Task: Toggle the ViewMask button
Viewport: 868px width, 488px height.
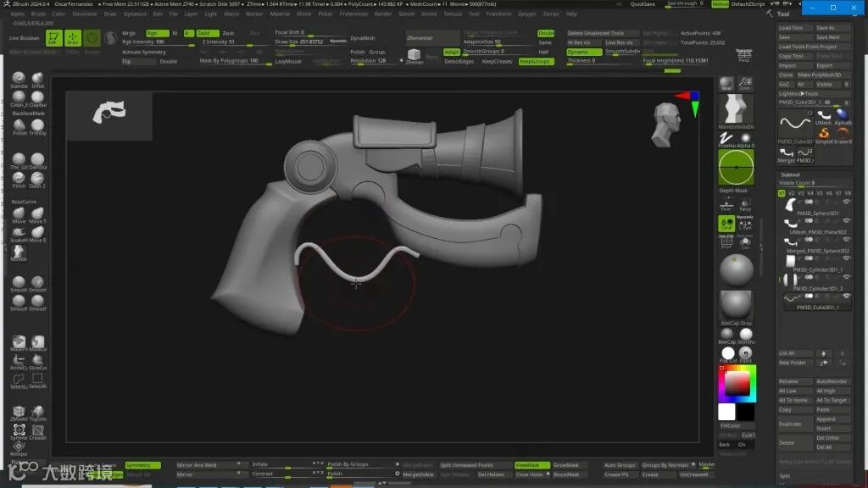Action: (531, 465)
